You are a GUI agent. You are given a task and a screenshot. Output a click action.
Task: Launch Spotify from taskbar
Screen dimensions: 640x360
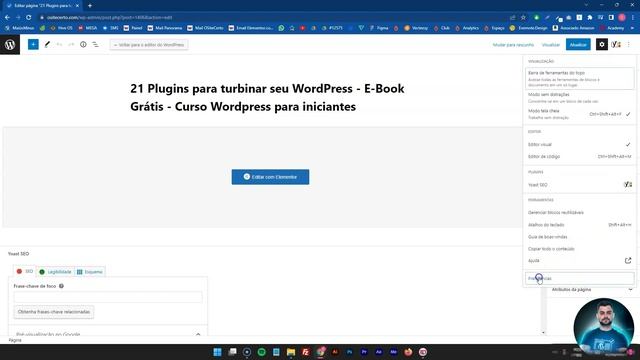click(x=262, y=352)
